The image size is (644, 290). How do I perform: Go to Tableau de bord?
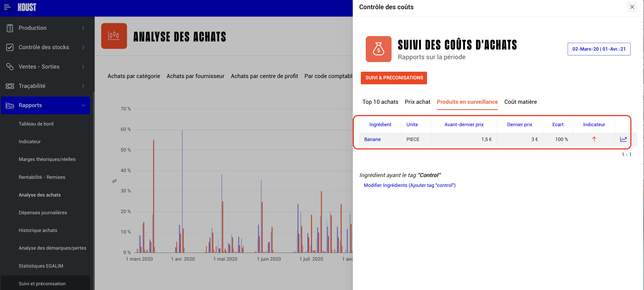tap(36, 124)
